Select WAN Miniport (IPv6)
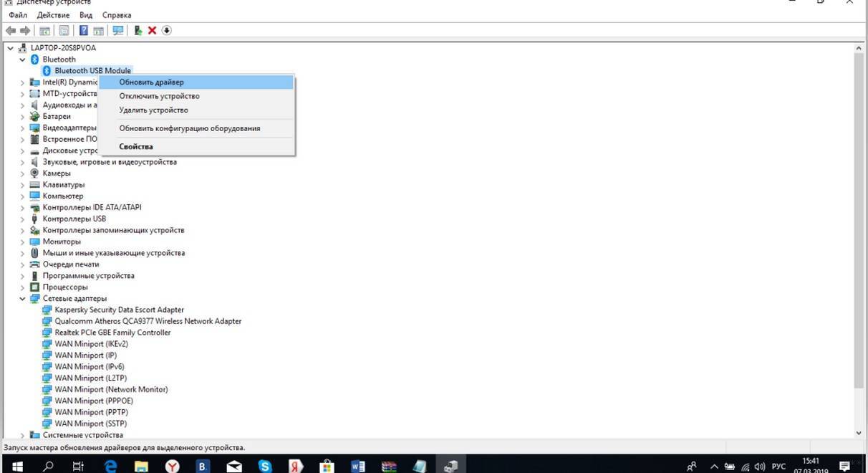This screenshot has height=473, width=868. [90, 367]
